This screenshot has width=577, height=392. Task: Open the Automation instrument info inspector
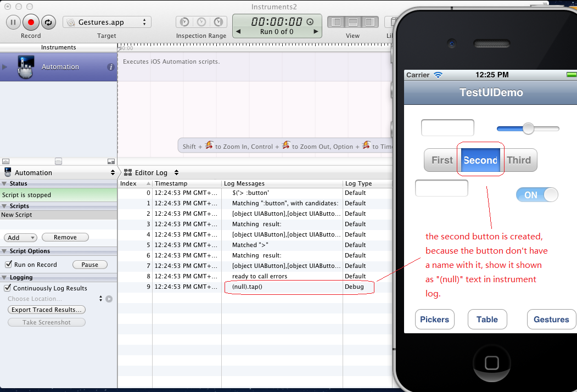110,67
